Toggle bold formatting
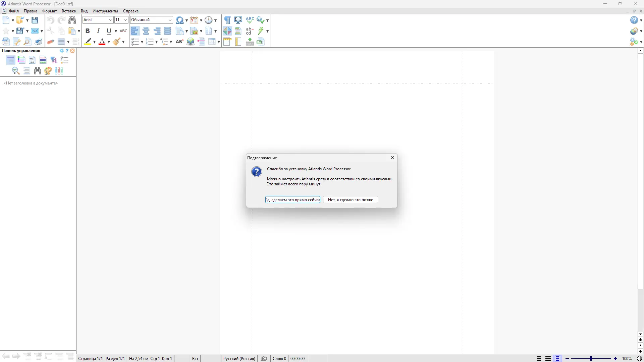This screenshot has height=362, width=644. pyautogui.click(x=88, y=31)
